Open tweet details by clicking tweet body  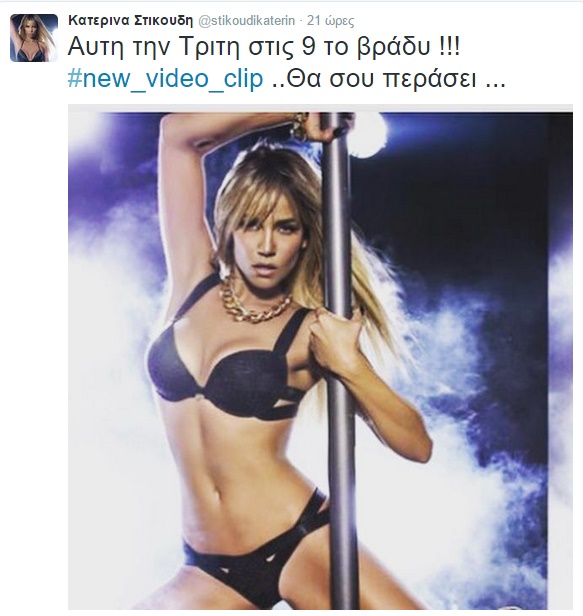[287, 64]
